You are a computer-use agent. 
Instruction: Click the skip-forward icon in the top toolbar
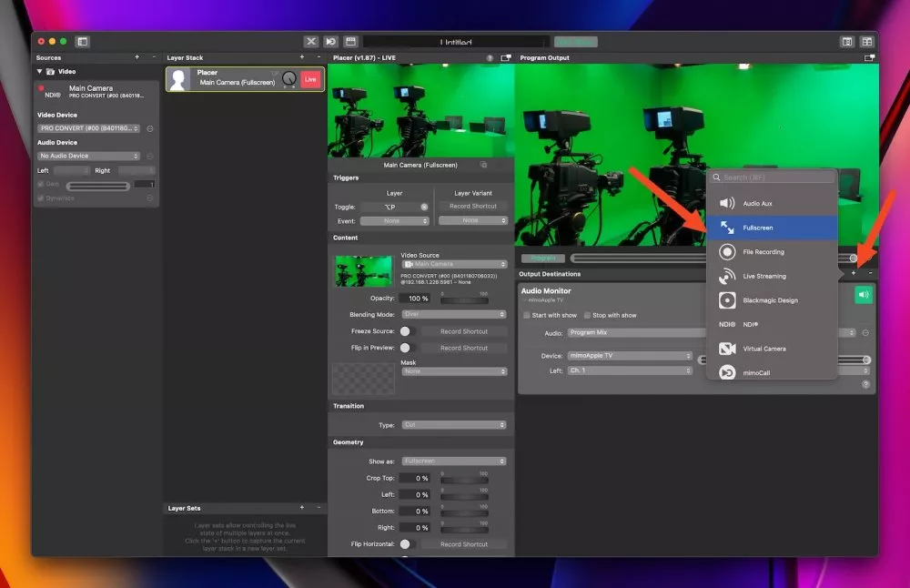tap(331, 41)
